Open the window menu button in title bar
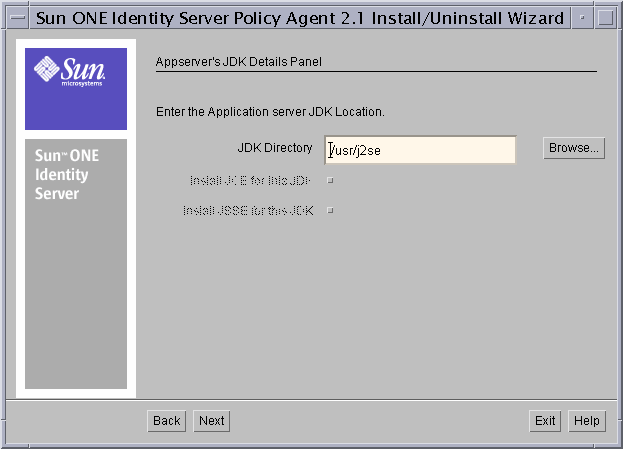Screen dimensions: 623x449 (18, 18)
